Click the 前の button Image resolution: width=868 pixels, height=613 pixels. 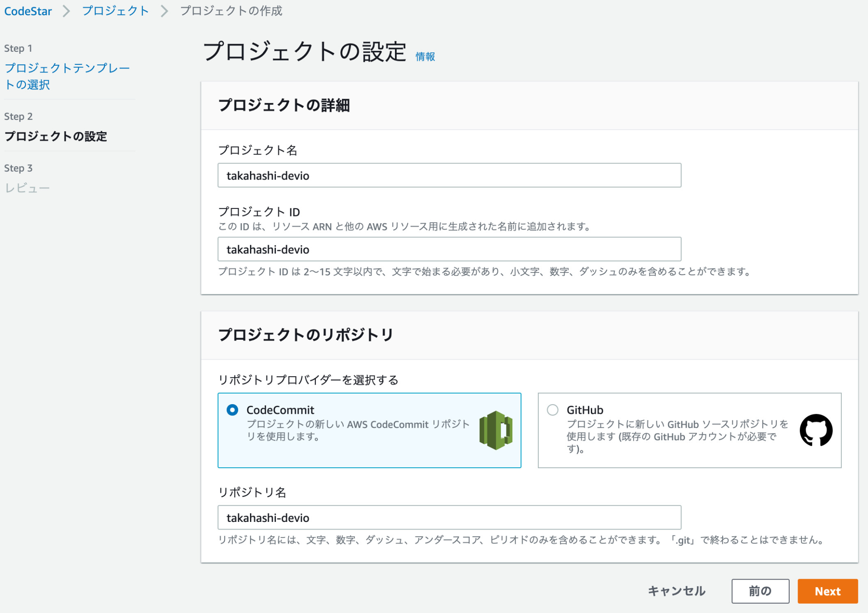point(760,591)
